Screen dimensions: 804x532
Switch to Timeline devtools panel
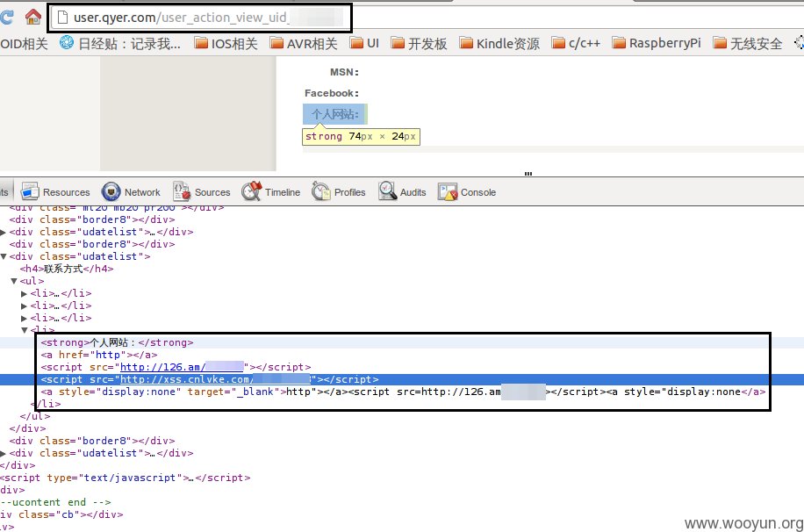[271, 192]
